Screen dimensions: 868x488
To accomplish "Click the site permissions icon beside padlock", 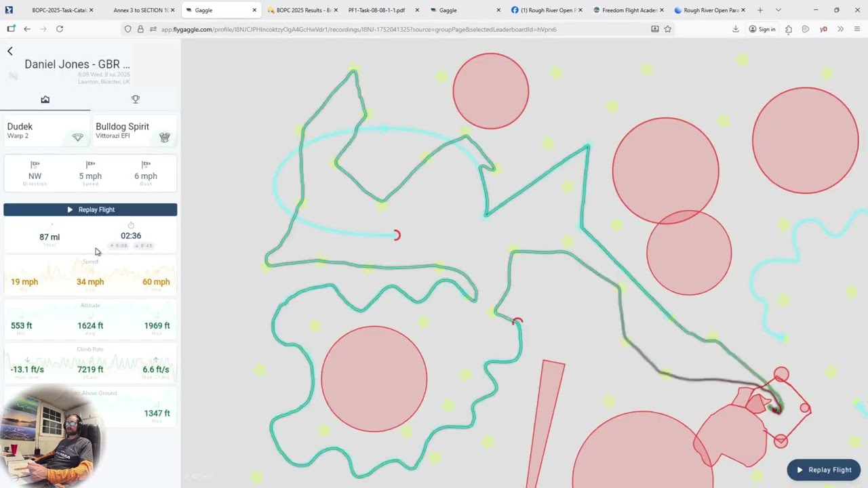I will pyautogui.click(x=153, y=29).
